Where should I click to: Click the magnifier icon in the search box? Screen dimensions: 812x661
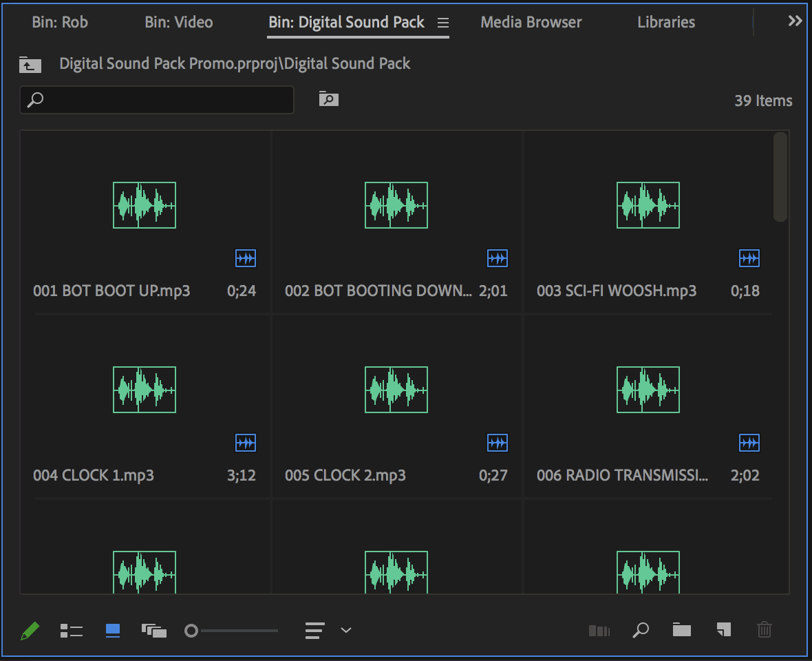click(x=35, y=99)
